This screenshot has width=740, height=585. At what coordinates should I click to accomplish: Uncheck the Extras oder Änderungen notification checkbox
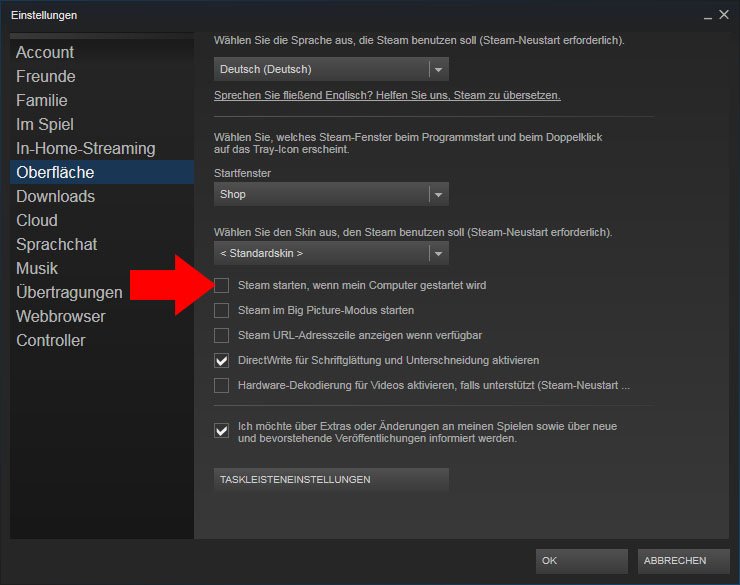[221, 431]
